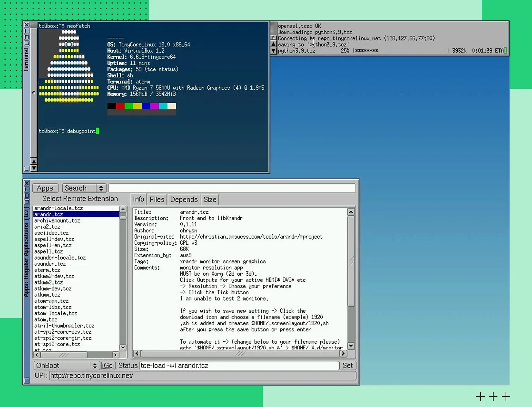Click the terminal scrollbar down arrow
The height and width of the screenshot is (407, 532).
point(34,168)
